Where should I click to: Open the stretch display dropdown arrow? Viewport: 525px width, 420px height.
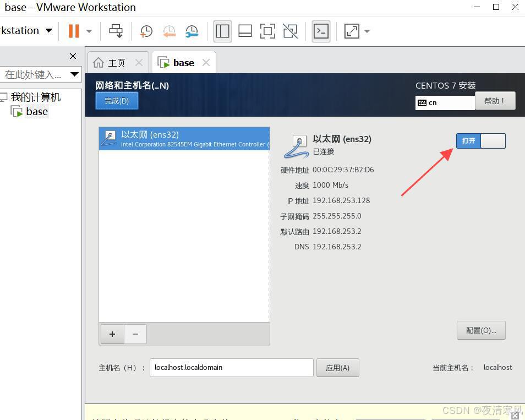367,31
